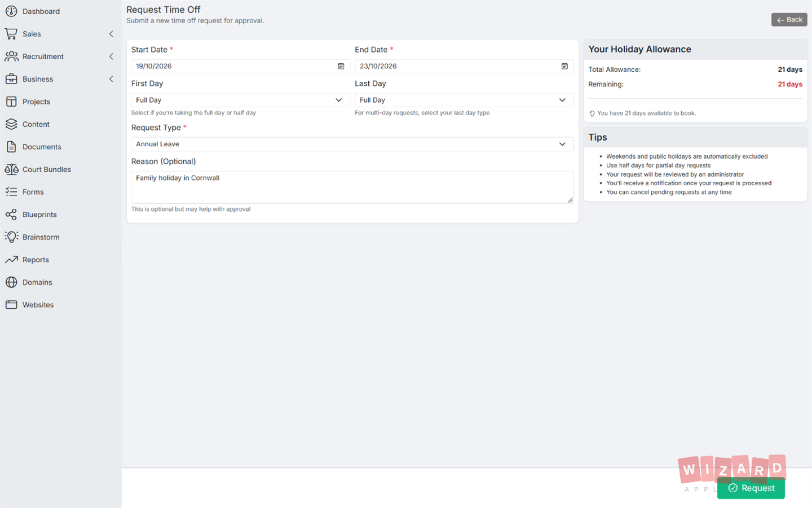Open Websites in the sidebar

61,305
